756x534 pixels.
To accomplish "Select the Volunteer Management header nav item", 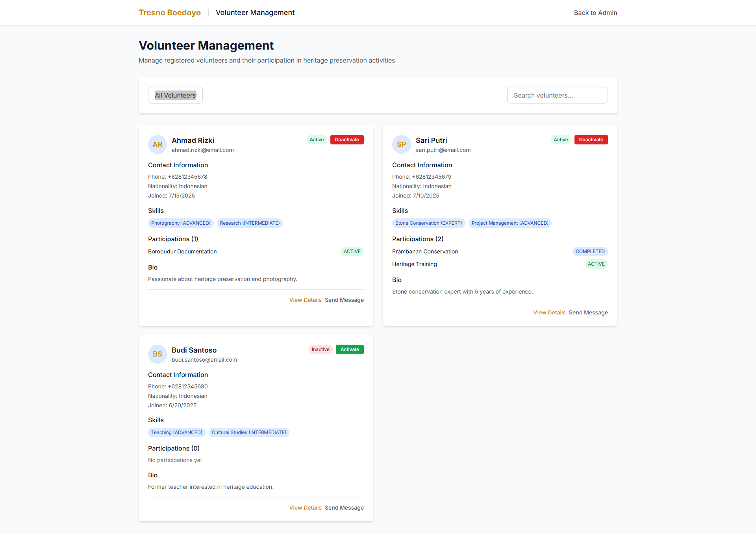I will coord(255,13).
